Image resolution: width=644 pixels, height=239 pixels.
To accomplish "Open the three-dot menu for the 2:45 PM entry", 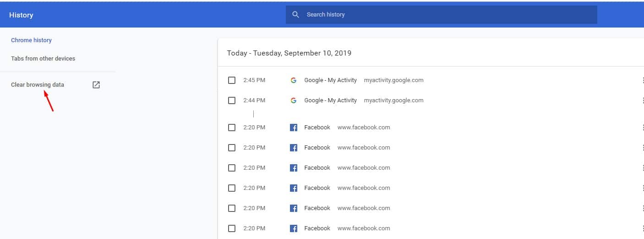I will 642,80.
